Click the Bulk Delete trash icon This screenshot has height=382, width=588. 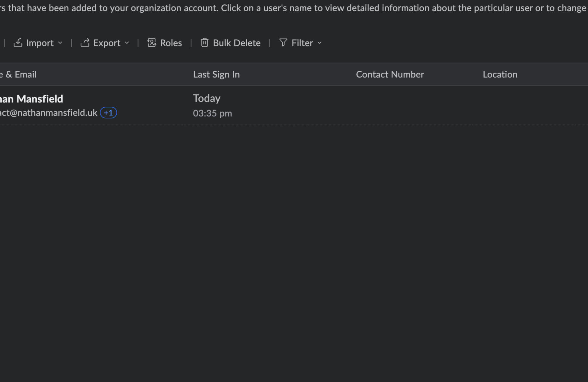click(204, 42)
